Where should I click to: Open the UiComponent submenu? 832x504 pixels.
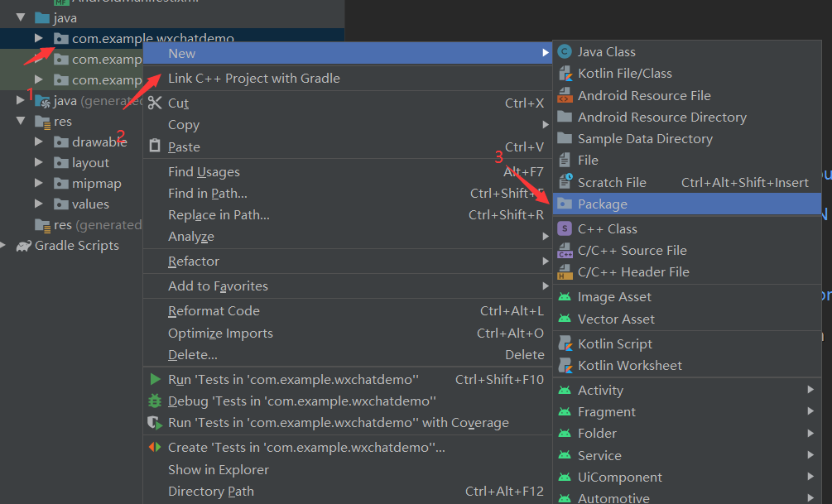point(687,477)
